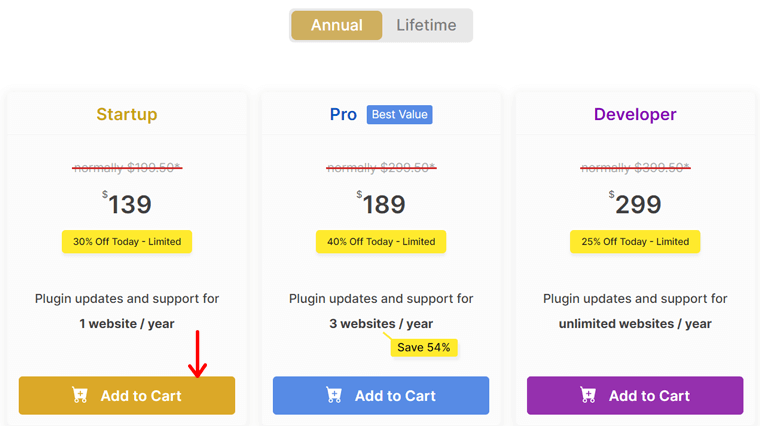The width and height of the screenshot is (760, 426).
Task: Click the 30% Off Today label
Action: [x=127, y=241]
